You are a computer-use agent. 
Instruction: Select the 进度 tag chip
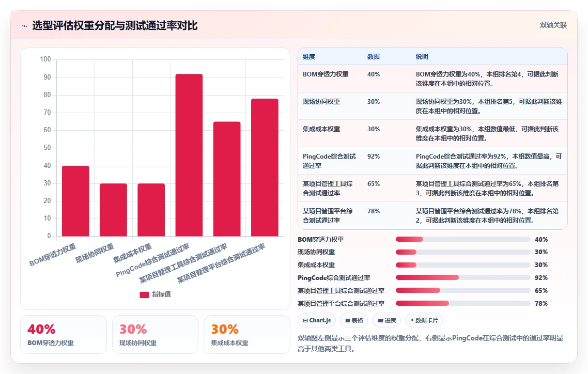386,320
